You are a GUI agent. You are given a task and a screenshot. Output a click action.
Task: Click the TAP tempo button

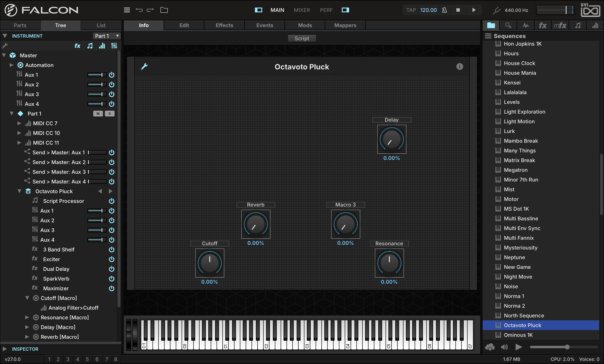[411, 10]
